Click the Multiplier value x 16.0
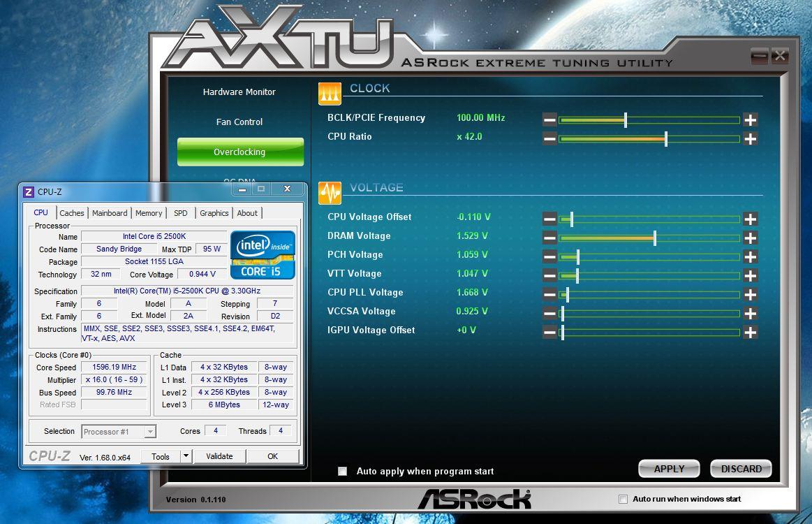The width and height of the screenshot is (812, 524). (x=115, y=379)
